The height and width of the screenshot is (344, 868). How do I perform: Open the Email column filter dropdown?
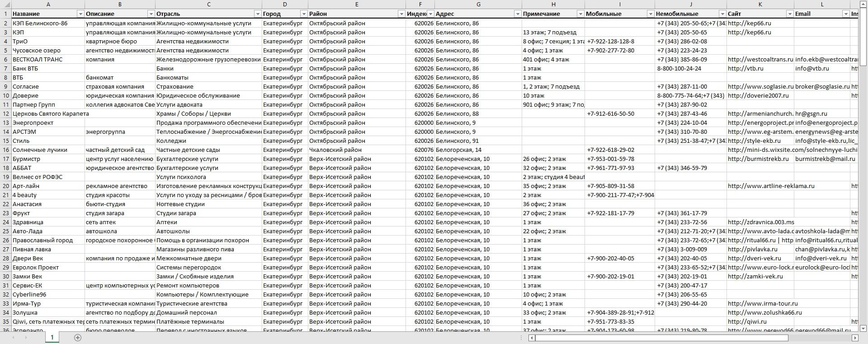click(x=846, y=14)
